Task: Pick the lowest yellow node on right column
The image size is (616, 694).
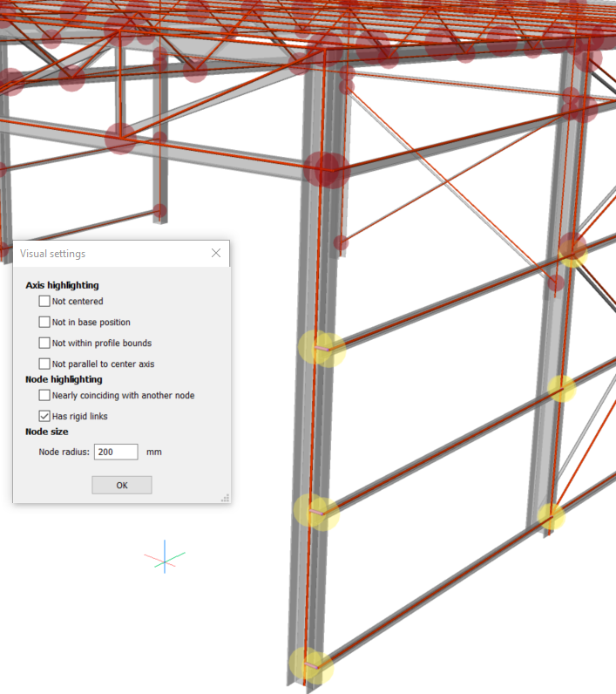Action: click(x=551, y=517)
